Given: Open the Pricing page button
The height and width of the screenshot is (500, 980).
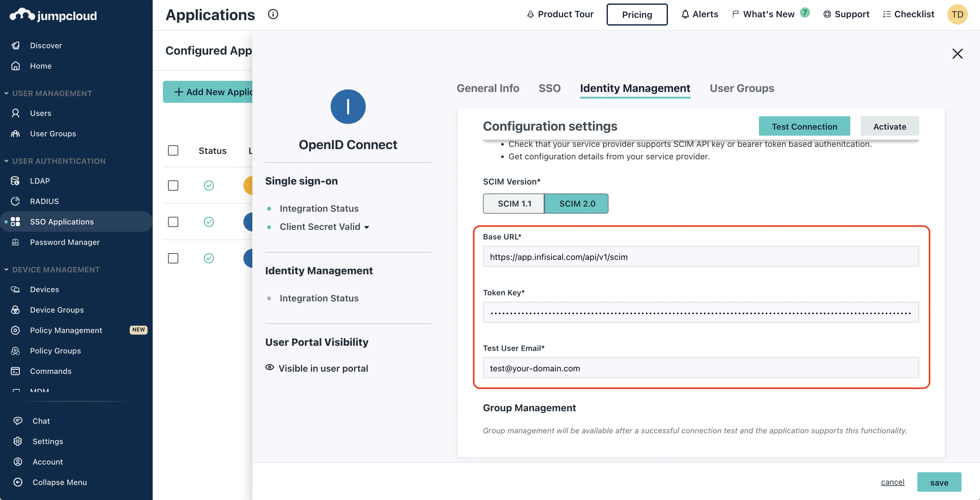Looking at the screenshot, I should 637,14.
